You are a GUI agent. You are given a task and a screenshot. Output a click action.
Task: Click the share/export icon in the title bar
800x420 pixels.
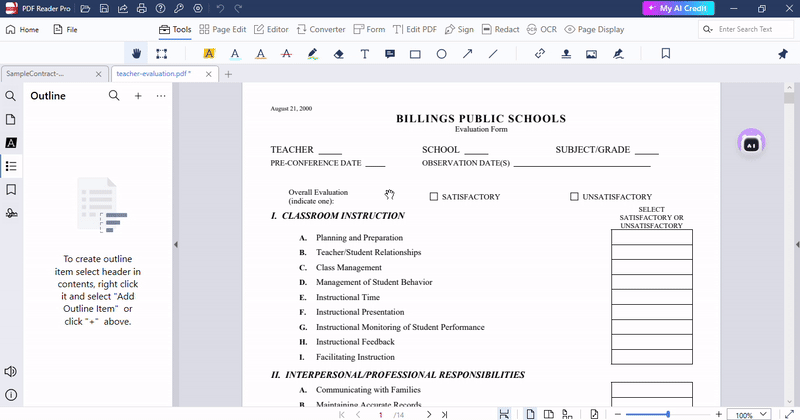123,9
